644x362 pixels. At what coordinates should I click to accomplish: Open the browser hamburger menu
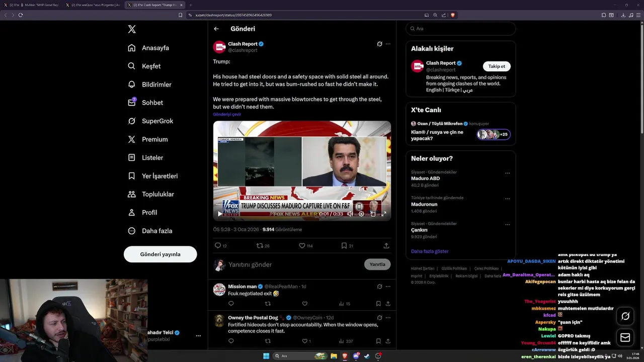[x=639, y=15]
